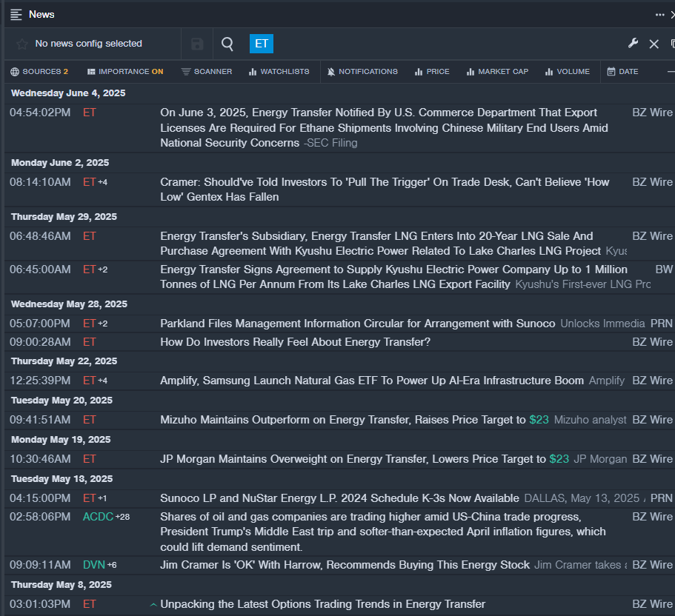Expand +4 tickers on the Amplify Samsung row

102,381
